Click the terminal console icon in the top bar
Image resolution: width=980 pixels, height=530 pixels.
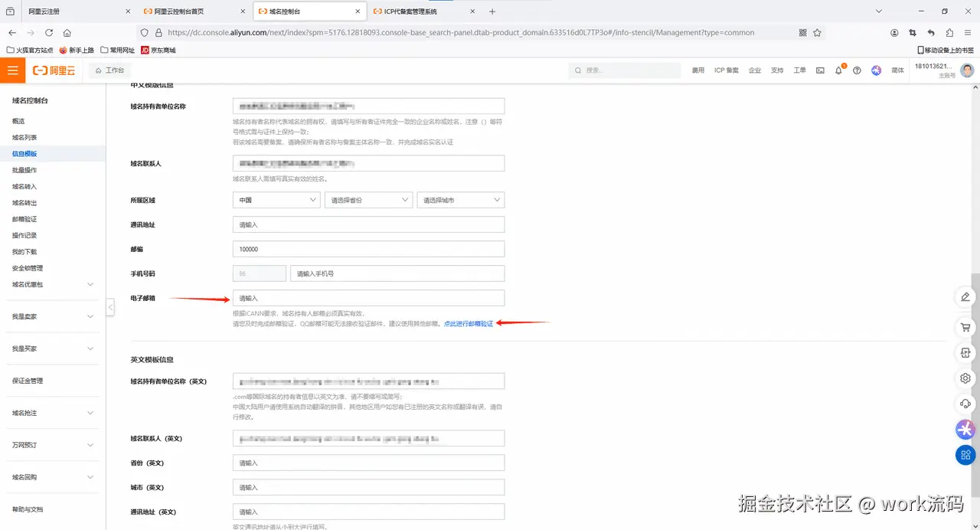pos(820,70)
